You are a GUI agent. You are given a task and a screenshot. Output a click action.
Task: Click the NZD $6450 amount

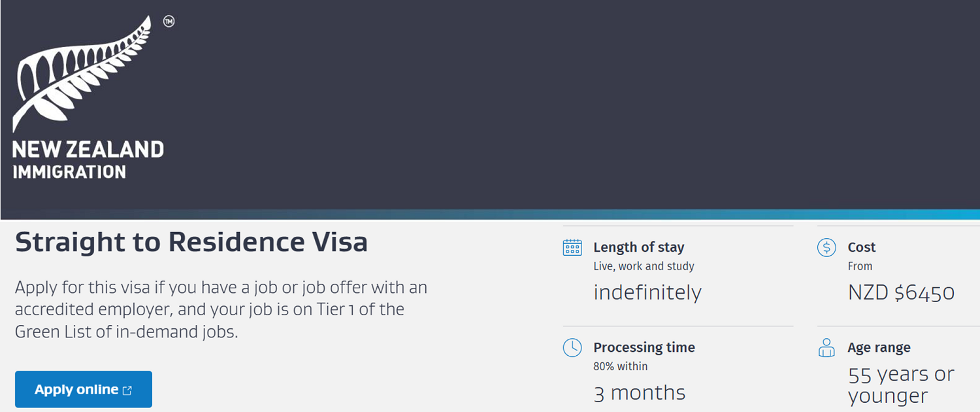[x=902, y=292]
